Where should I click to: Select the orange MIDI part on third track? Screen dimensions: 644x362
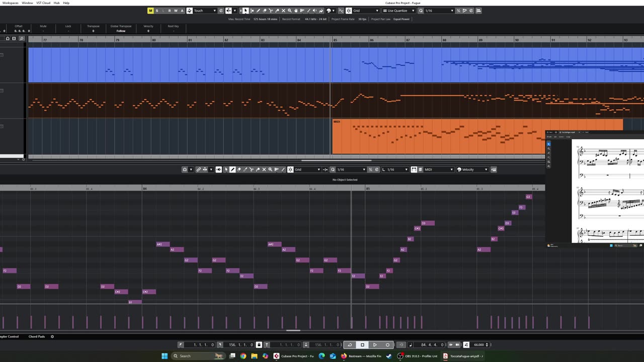(x=439, y=136)
